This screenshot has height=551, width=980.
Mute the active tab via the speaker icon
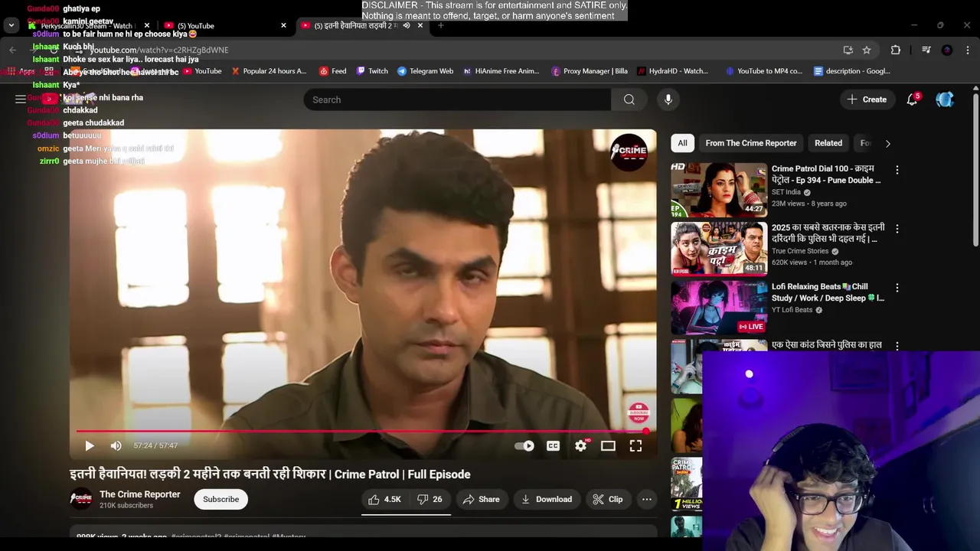pos(406,25)
